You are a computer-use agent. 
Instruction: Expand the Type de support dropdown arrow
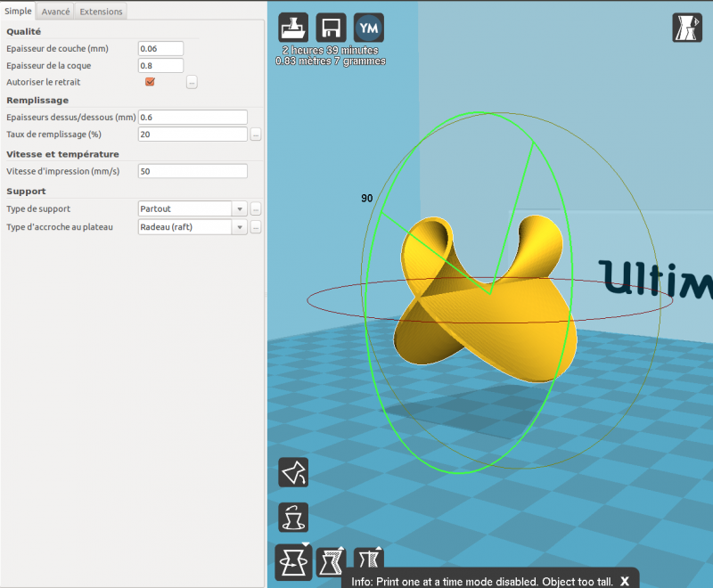240,209
